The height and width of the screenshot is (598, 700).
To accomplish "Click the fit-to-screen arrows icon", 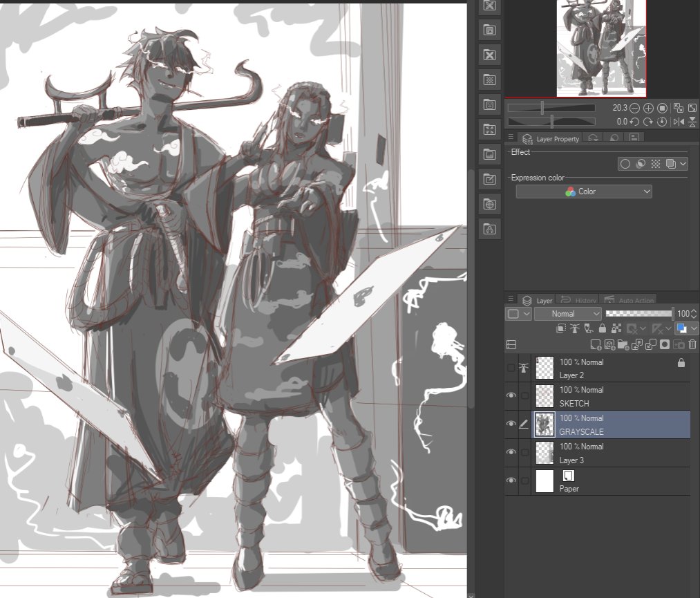I will coord(692,108).
